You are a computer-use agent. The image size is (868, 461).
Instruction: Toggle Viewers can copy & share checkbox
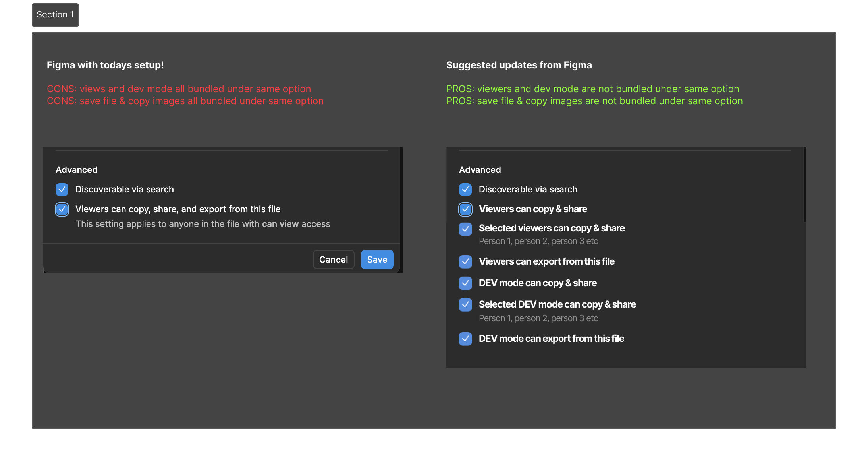pos(465,209)
